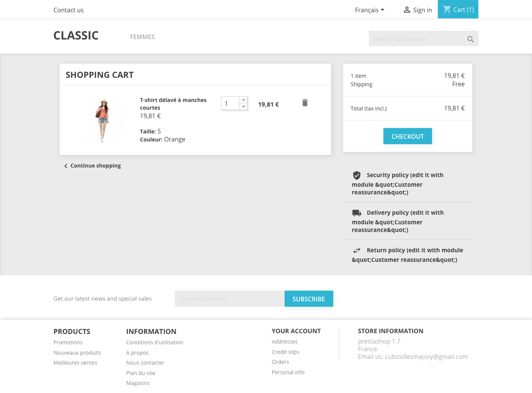Screen dimensions: 532x393
Task: Increase the T-shirt quantity with the up arrow
Action: (x=244, y=100)
